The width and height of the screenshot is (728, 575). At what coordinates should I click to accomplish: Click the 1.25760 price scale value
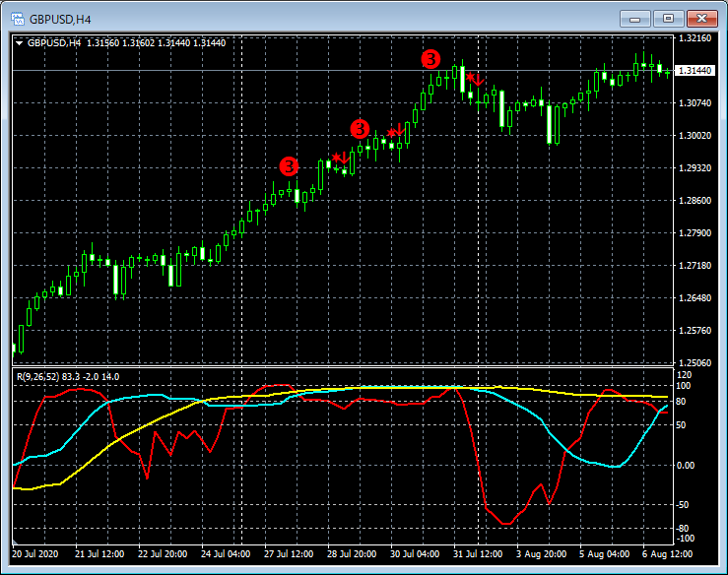coord(695,331)
